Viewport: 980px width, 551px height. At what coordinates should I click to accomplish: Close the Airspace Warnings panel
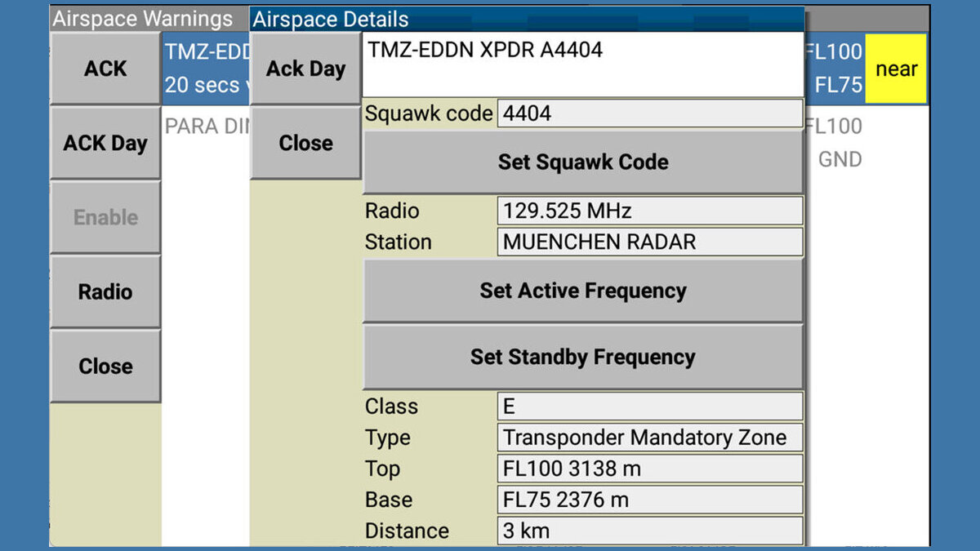tap(105, 367)
